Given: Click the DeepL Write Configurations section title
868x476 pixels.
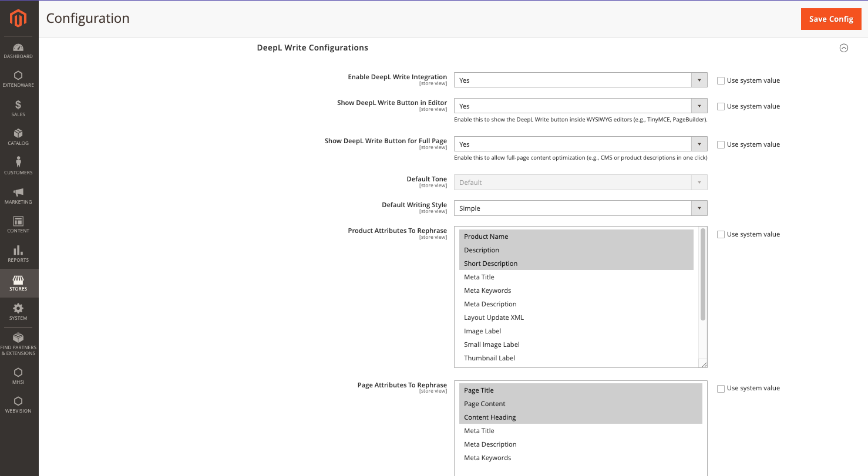Looking at the screenshot, I should [x=312, y=48].
